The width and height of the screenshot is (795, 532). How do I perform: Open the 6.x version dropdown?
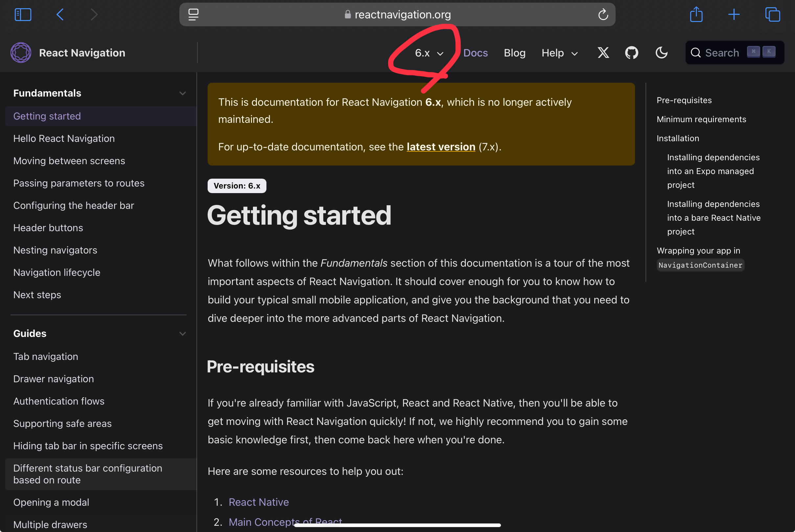click(x=429, y=53)
